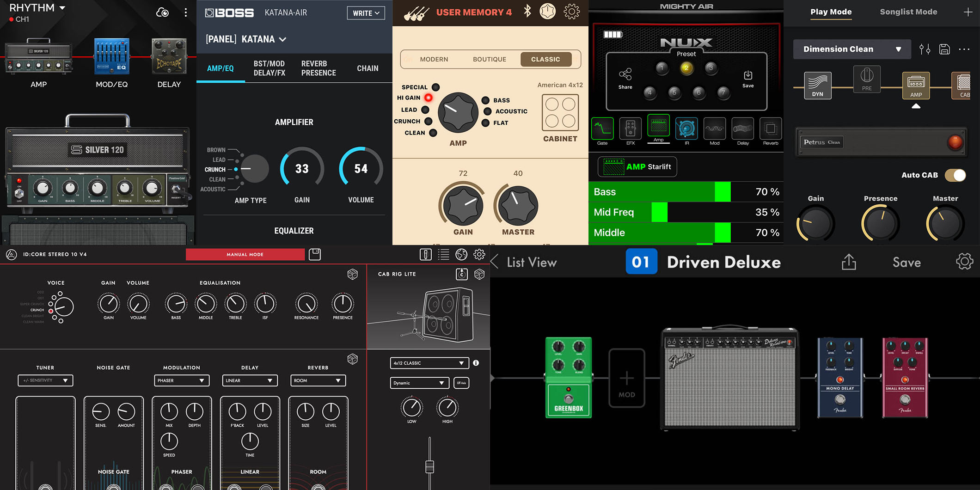Expand the [PANEL] KATANA selector

[246, 39]
